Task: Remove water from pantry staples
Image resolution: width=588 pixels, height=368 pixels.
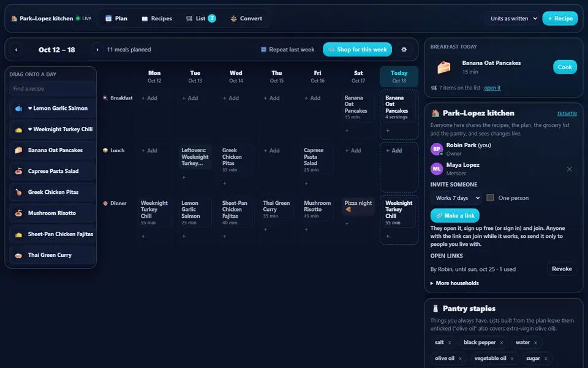Action: click(535, 342)
